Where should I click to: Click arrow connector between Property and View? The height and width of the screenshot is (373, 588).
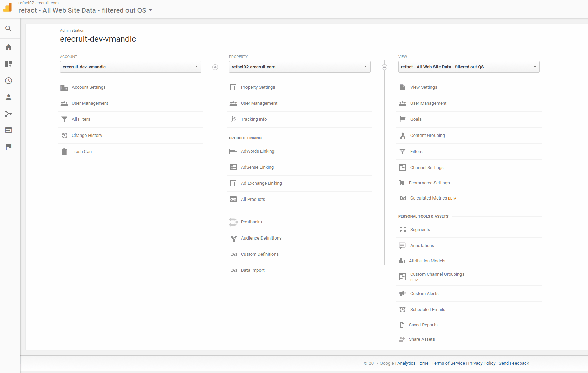click(385, 67)
